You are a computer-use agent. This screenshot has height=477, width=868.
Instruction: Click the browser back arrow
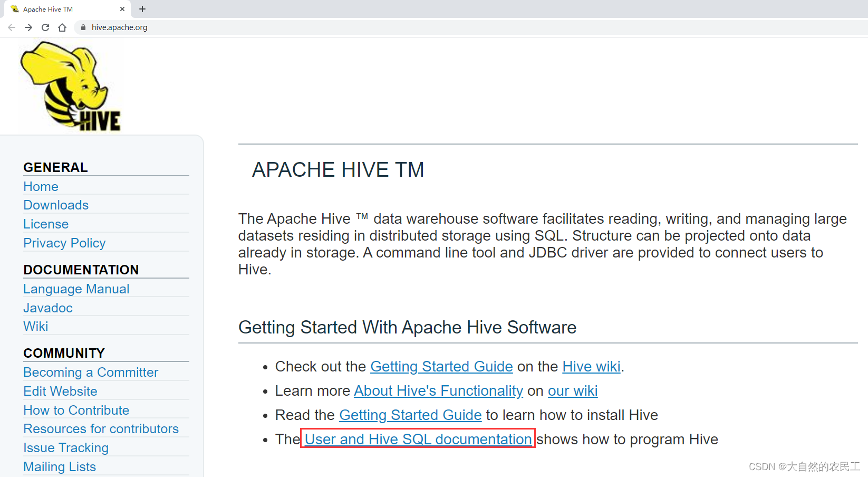point(12,27)
